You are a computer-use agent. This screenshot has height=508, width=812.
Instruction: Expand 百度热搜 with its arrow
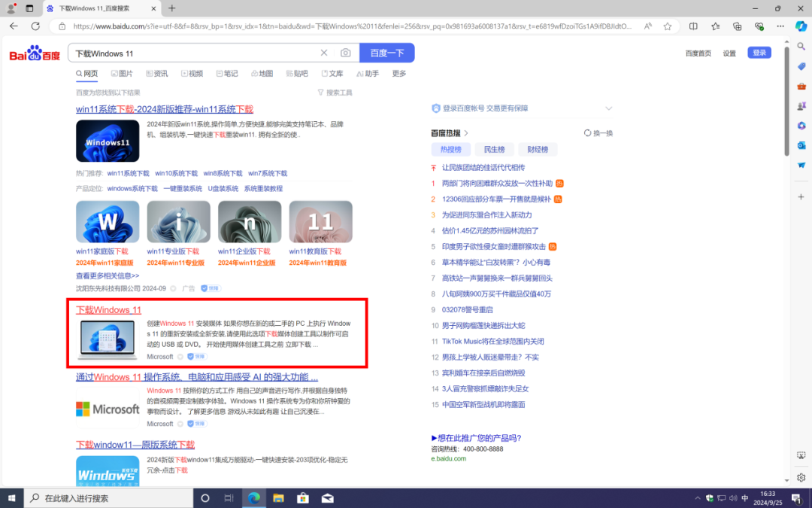(x=466, y=133)
